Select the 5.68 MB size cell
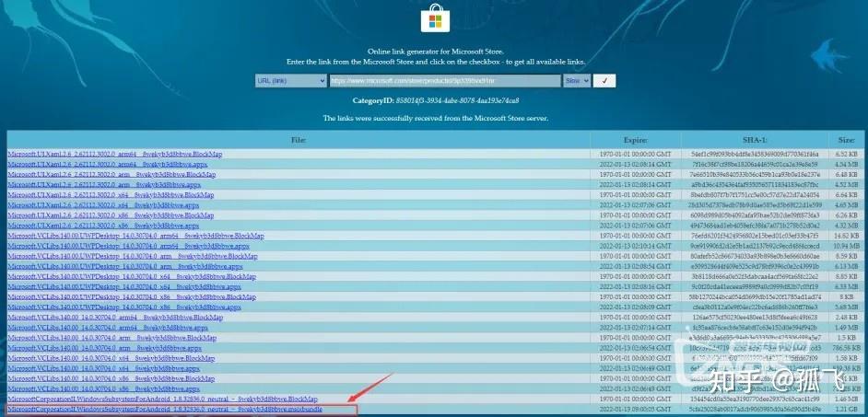This screenshot has width=868, height=417. [x=845, y=307]
